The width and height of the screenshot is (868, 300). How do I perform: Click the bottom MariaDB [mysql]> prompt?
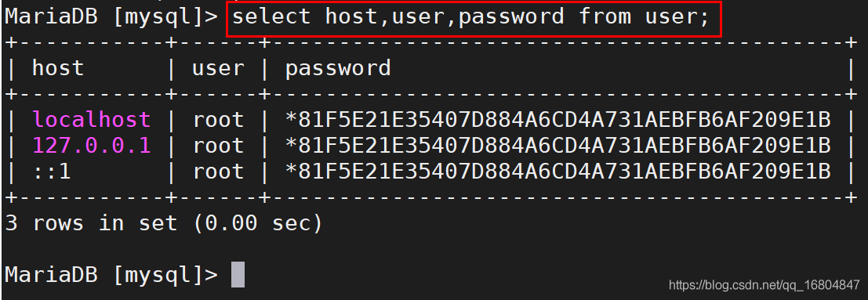pyautogui.click(x=111, y=274)
